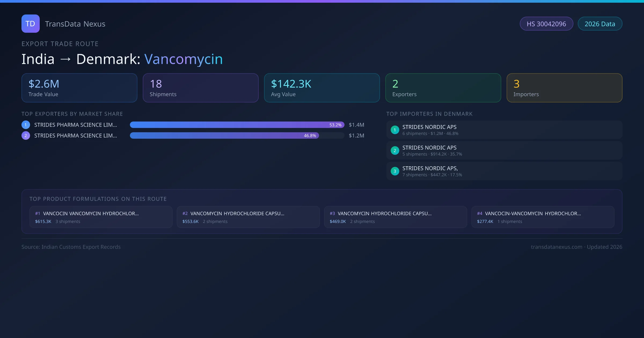Expand the truncated exporter name Strides Pharma Science
This screenshot has width=644, height=338.
[x=75, y=124]
